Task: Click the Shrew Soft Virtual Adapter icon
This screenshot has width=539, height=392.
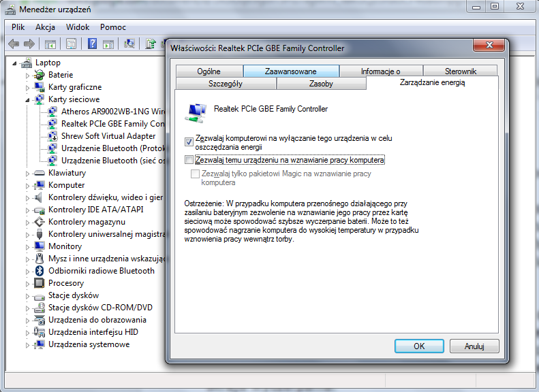Action: pyautogui.click(x=52, y=136)
